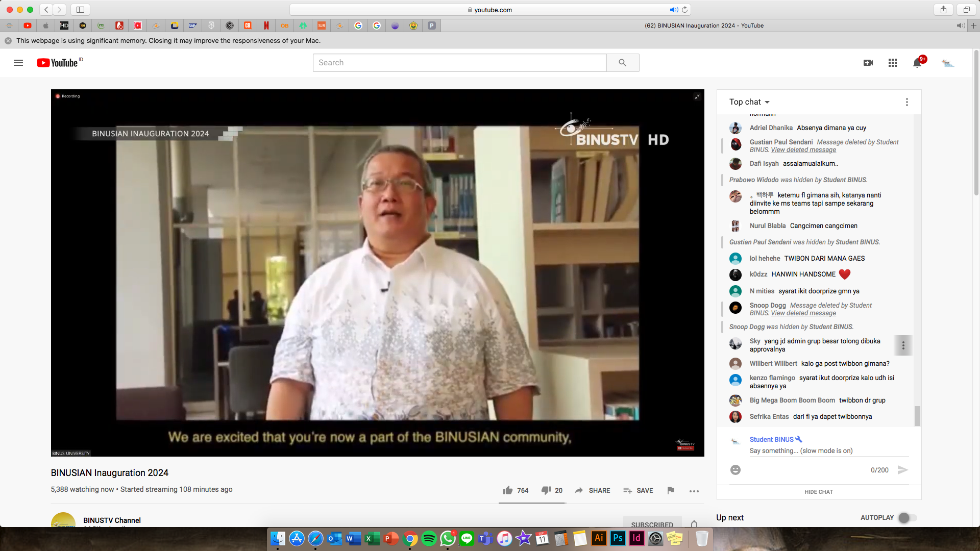Report the video with flag icon

(671, 490)
